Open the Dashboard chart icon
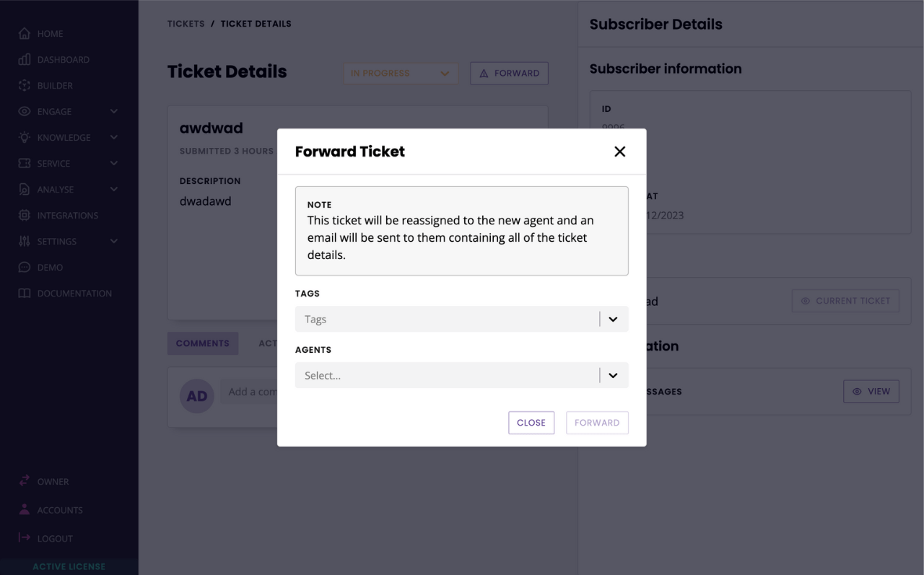 (x=25, y=59)
